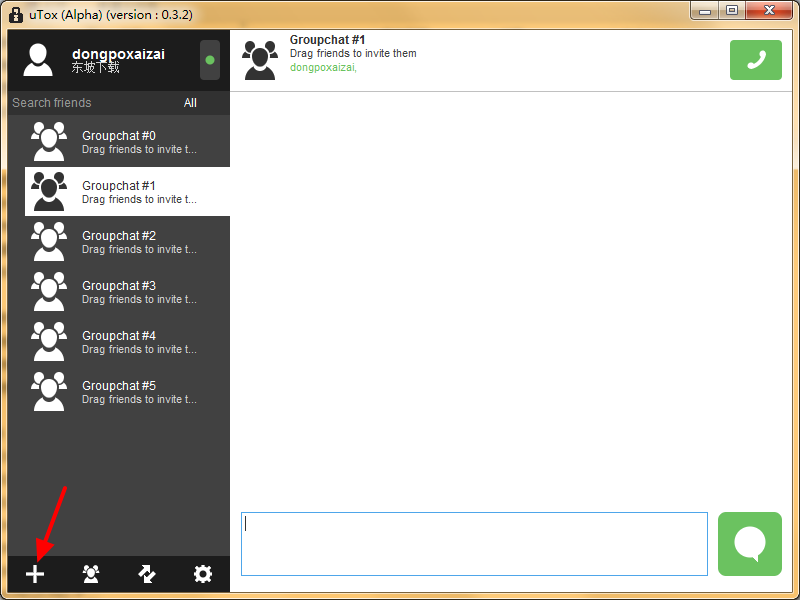Image resolution: width=800 pixels, height=600 pixels.
Task: Click the Groupchat #1 header avatar
Action: coord(260,60)
